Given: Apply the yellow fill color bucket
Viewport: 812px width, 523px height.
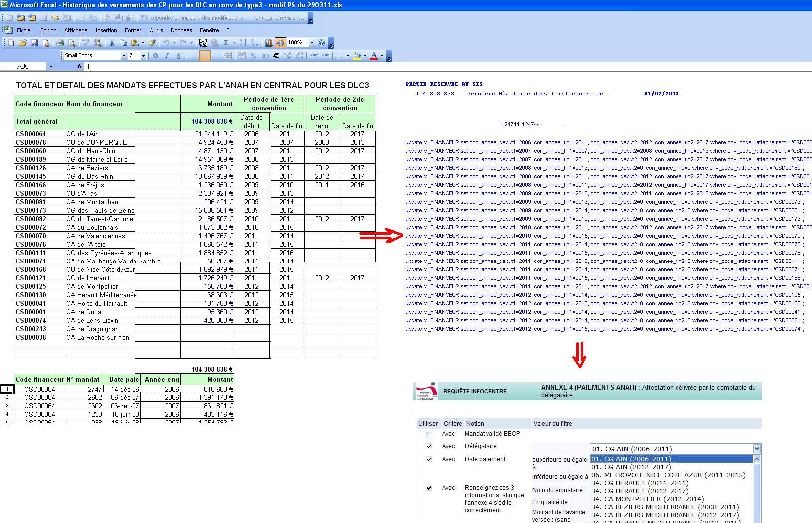Looking at the screenshot, I should click(x=357, y=56).
